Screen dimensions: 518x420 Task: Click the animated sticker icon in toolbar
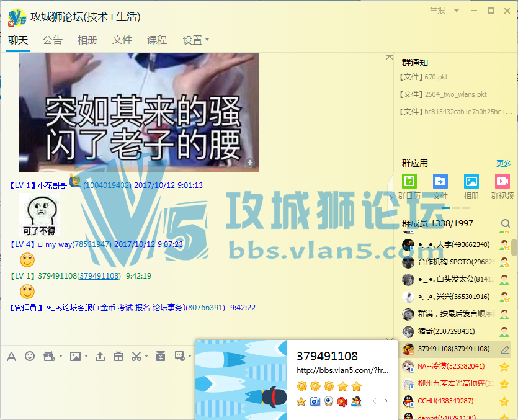pyautogui.click(x=49, y=356)
